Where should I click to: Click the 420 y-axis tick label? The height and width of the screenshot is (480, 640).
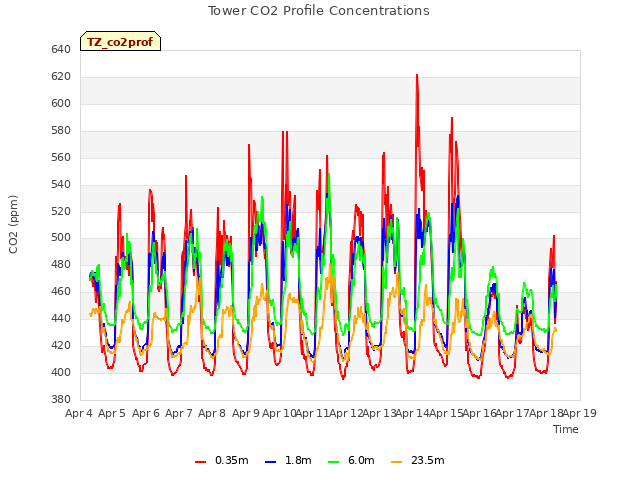click(61, 345)
